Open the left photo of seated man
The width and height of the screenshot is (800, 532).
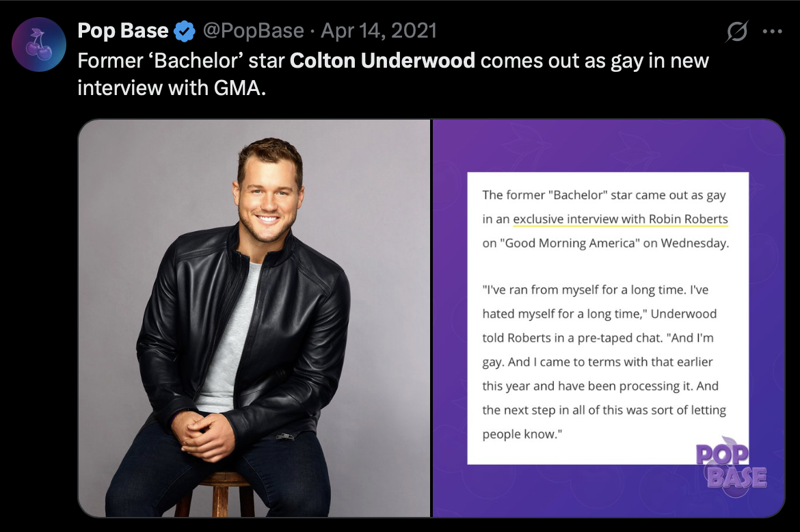point(254,318)
